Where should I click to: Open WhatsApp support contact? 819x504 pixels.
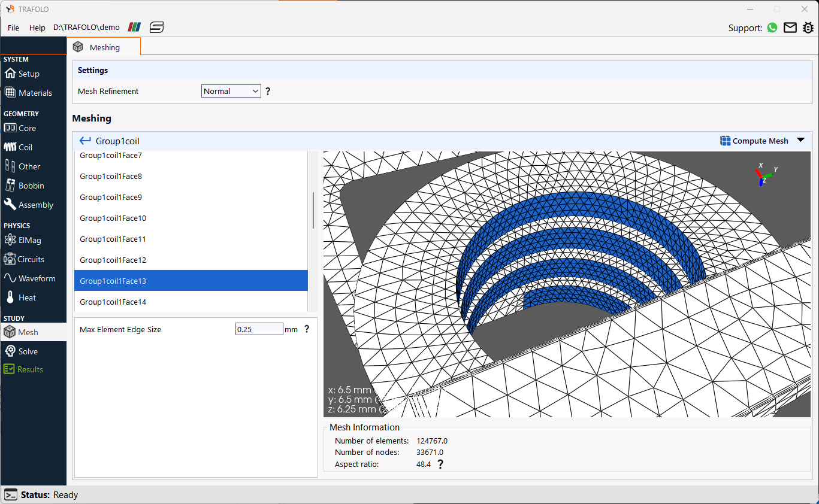(x=772, y=28)
